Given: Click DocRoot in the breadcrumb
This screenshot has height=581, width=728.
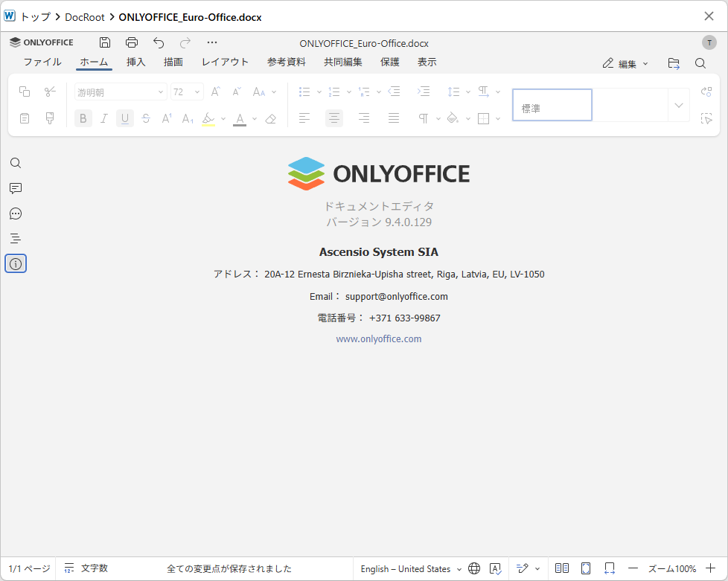Looking at the screenshot, I should coord(85,17).
